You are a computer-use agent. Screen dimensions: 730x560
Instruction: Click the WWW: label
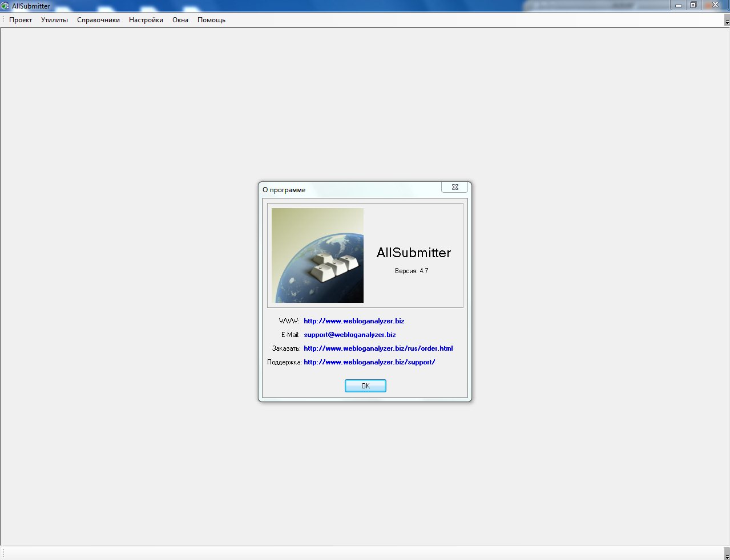(289, 321)
